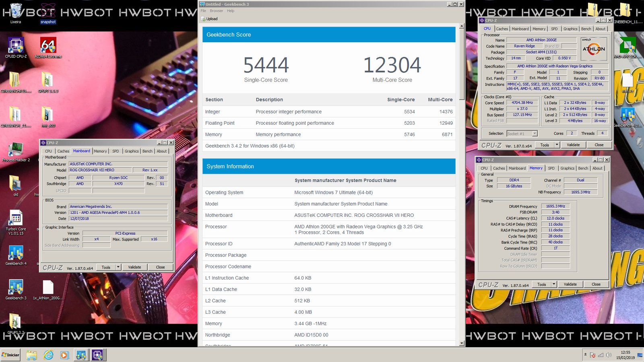
Task: Click Validate in the Memory CPU-Z window
Action: (x=570, y=284)
